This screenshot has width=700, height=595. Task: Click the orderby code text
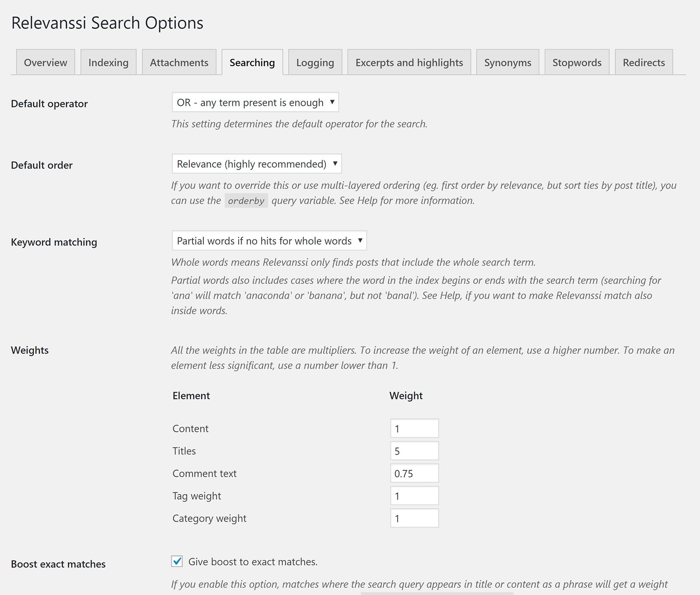[x=246, y=200]
